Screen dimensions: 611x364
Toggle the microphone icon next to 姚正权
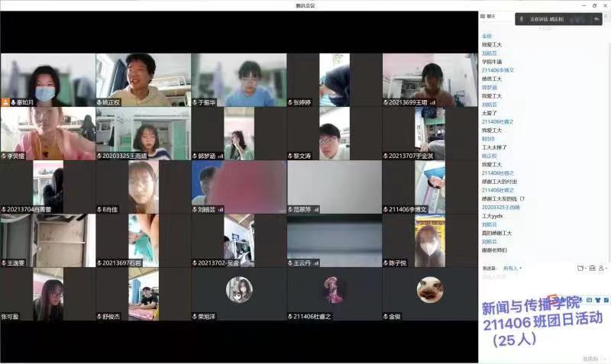coord(99,102)
